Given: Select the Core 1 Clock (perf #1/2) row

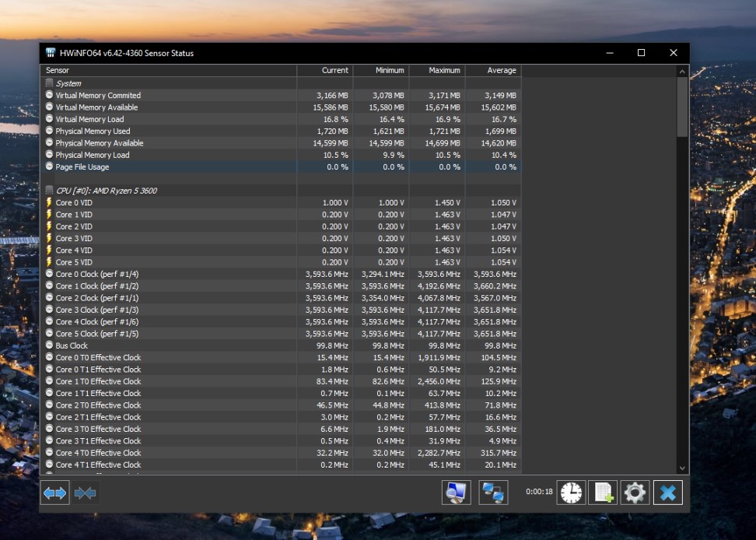Looking at the screenshot, I should coord(281,286).
